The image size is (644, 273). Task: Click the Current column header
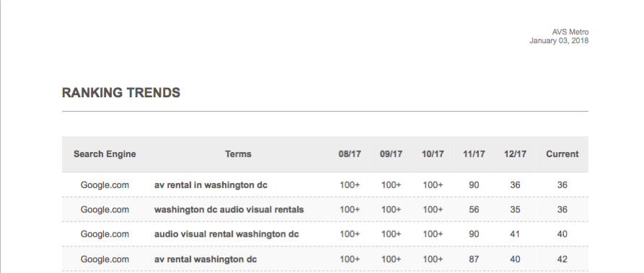(562, 154)
